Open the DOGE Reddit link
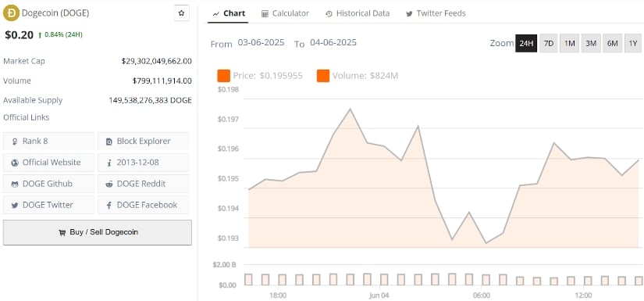Screen dimensions: 644x301 pos(144,184)
